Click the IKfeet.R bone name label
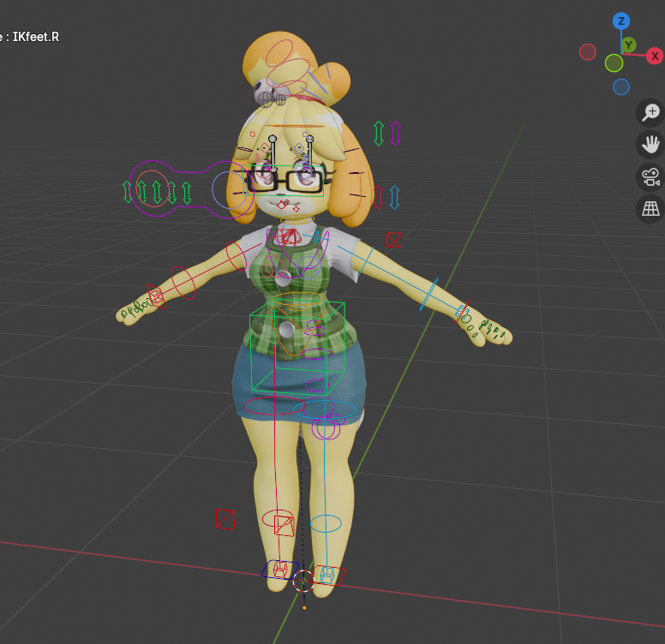Viewport: 665px width, 644px height. [x=36, y=37]
